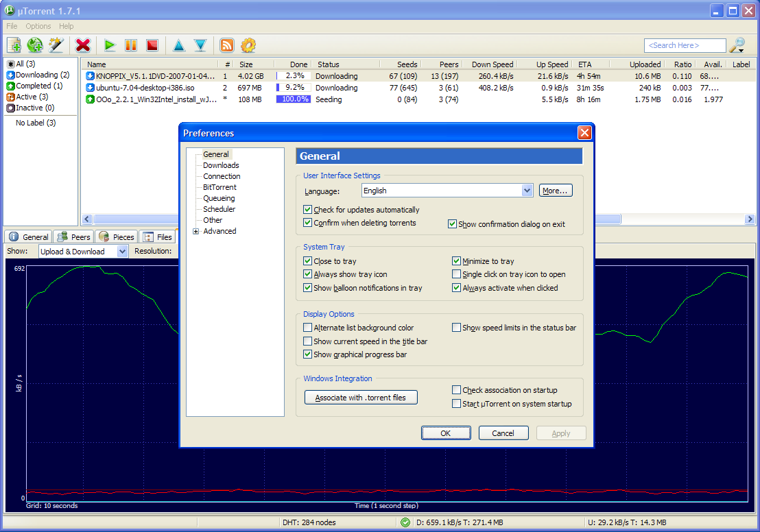760x532 pixels.
Task: Click Cancel in Preferences dialog
Action: pos(503,433)
